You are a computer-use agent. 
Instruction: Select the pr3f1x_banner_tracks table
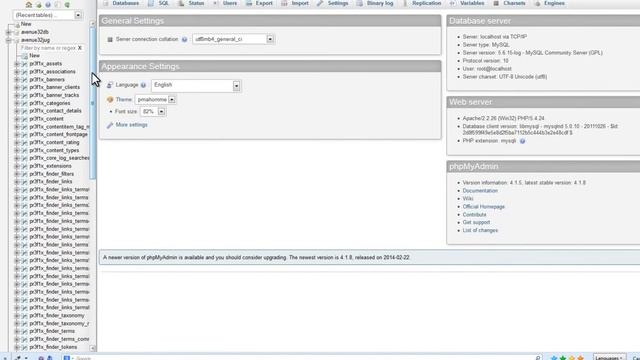click(54, 95)
